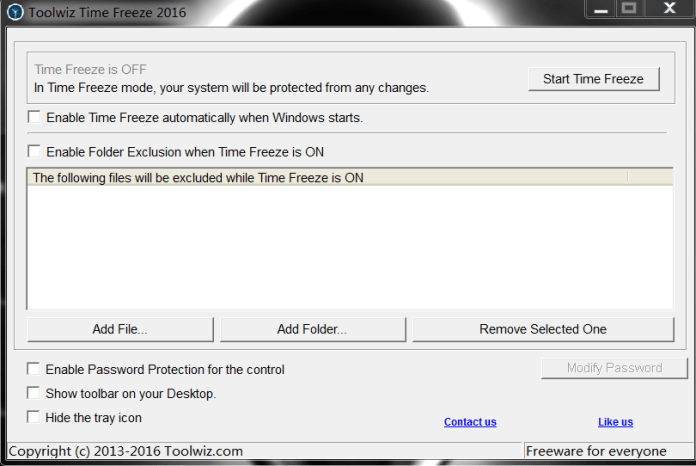The height and width of the screenshot is (466, 696).
Task: Open the Add File dialog
Action: 120,329
